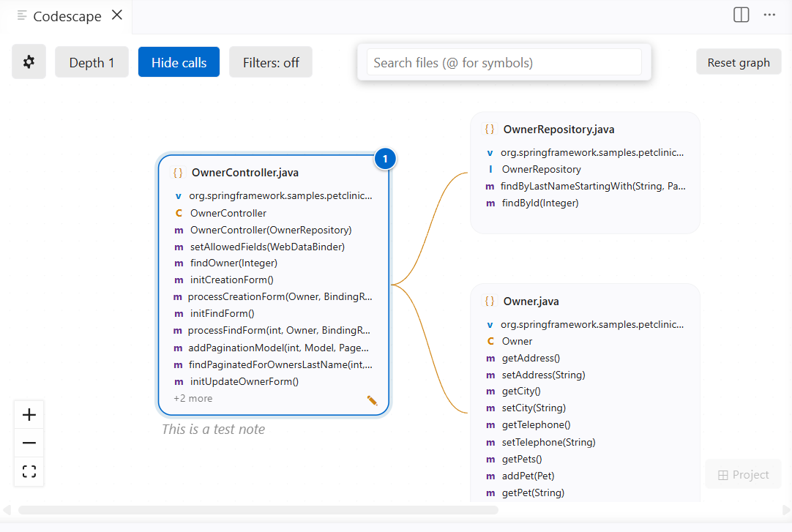
Task: Switch to the Codescape tab
Action: click(67, 15)
